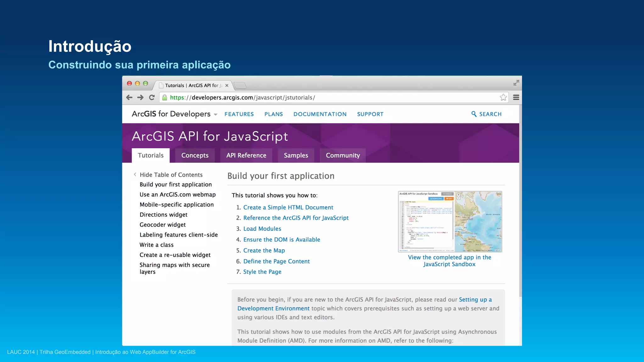The width and height of the screenshot is (644, 362).
Task: Open the Chrome hamburger menu
Action: tap(516, 97)
